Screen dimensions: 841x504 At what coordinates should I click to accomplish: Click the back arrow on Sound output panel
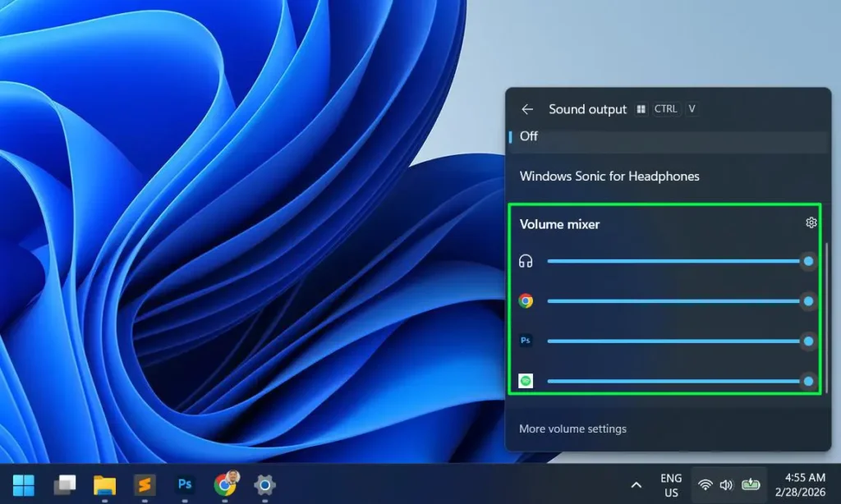tap(528, 109)
